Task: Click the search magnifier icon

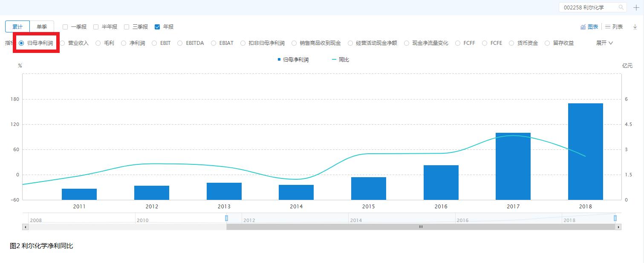Action: click(621, 7)
